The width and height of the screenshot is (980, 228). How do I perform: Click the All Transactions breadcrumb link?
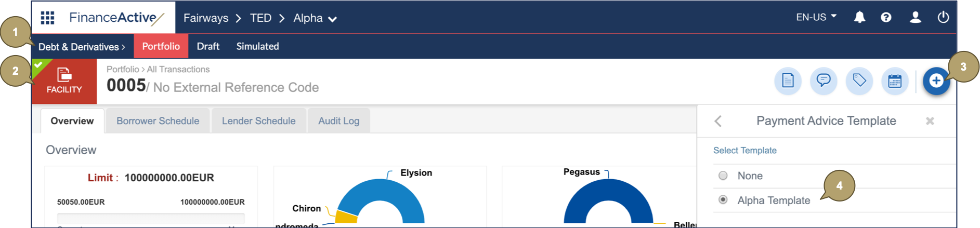click(178, 69)
